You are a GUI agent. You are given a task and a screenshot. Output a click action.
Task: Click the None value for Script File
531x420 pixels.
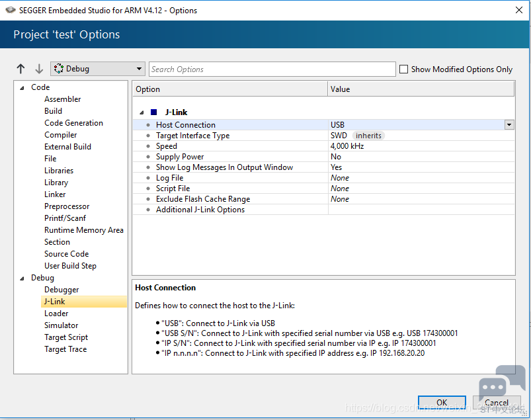click(x=340, y=189)
